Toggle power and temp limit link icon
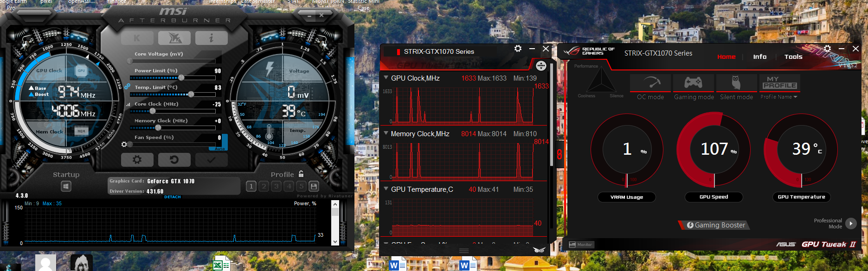 coord(127,86)
